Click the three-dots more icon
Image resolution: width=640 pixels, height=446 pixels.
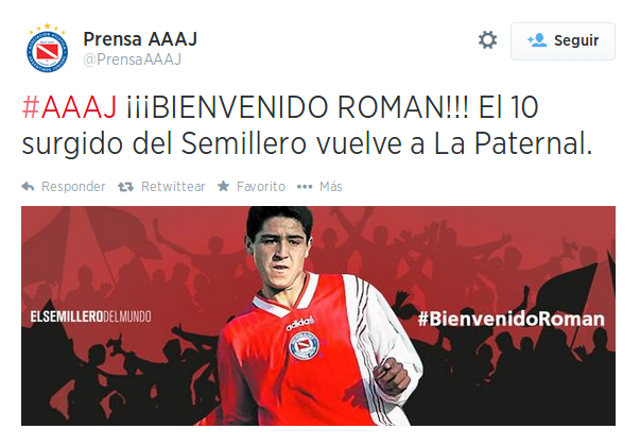tap(304, 187)
